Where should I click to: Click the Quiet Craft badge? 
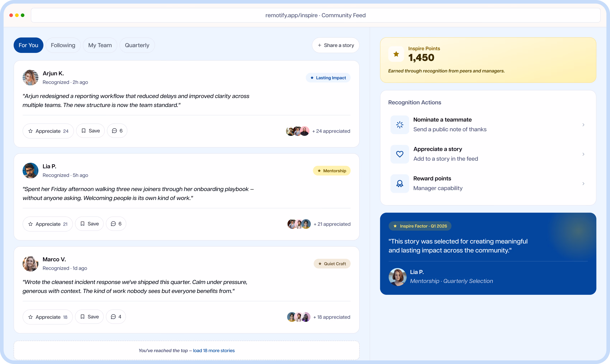pos(332,264)
